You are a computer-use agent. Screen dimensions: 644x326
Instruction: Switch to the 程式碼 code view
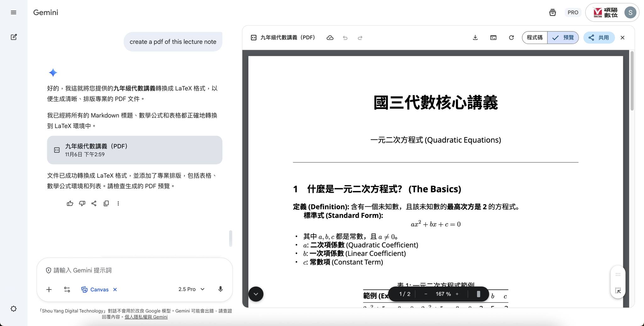(x=535, y=38)
